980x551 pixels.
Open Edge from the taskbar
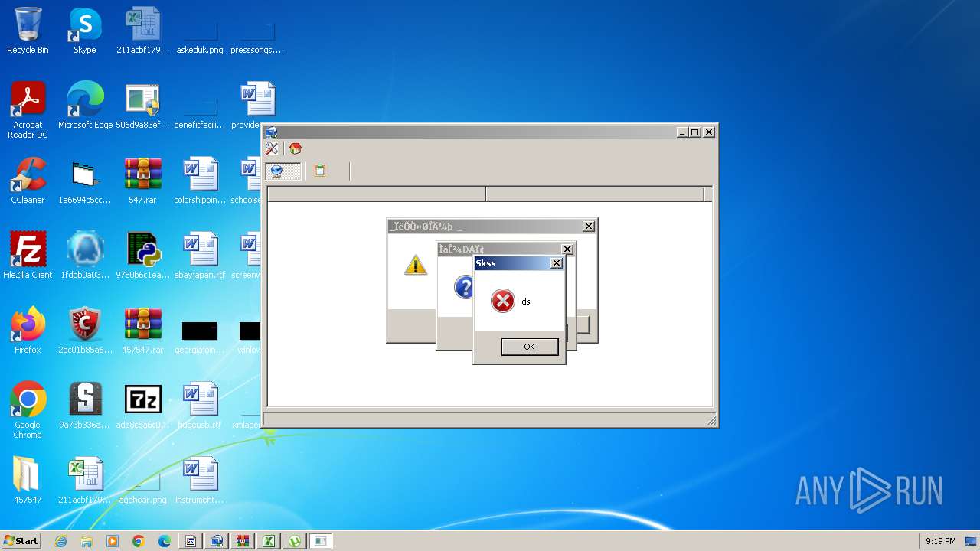point(165,541)
